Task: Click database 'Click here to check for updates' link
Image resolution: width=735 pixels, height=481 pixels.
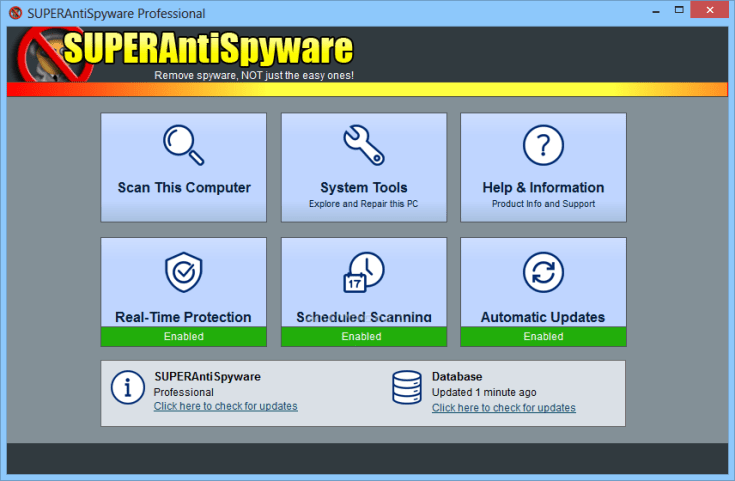Action: pos(504,408)
